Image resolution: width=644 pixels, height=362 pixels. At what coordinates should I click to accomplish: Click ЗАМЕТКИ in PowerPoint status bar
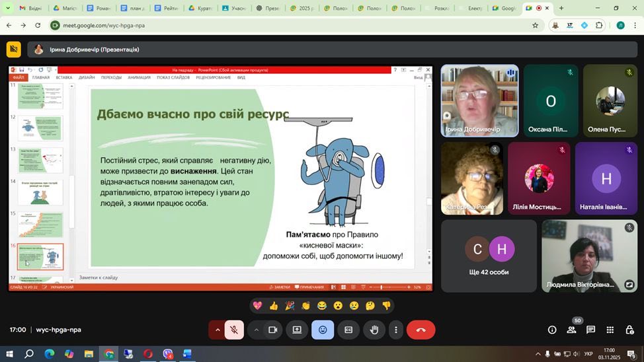coord(280,287)
